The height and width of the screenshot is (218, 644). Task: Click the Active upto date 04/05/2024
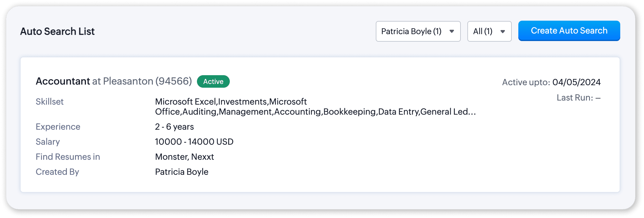point(576,82)
